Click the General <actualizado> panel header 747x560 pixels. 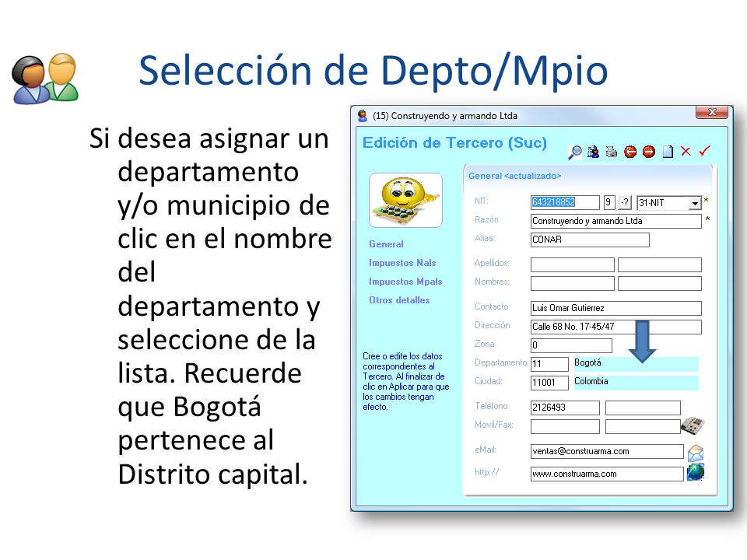pos(514,176)
